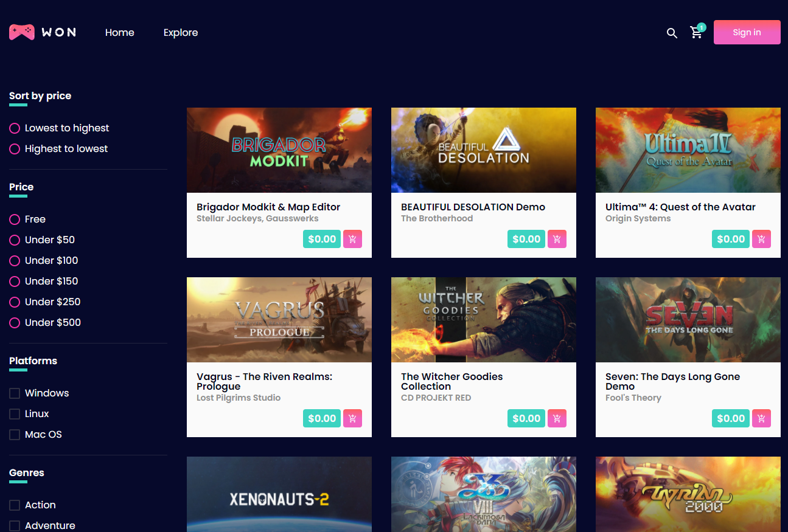Click the WON gamepad logo
Viewport: 788px width, 532px height.
coord(43,32)
